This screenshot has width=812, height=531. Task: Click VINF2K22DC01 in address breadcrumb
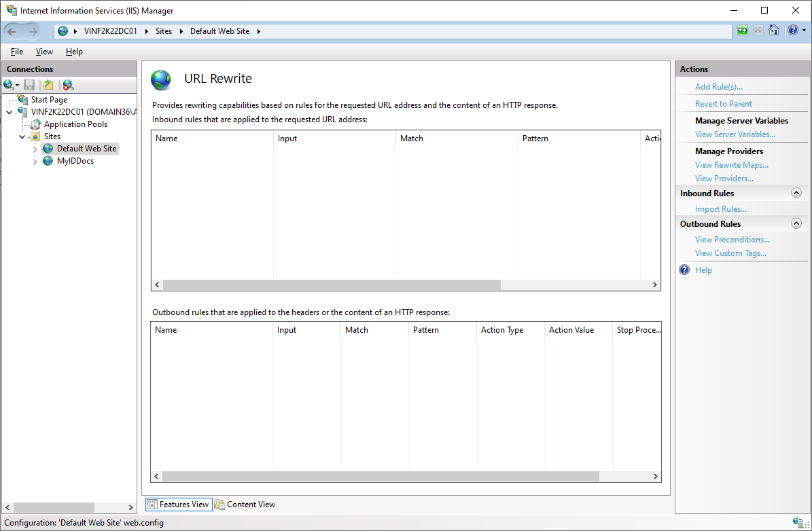click(x=111, y=31)
